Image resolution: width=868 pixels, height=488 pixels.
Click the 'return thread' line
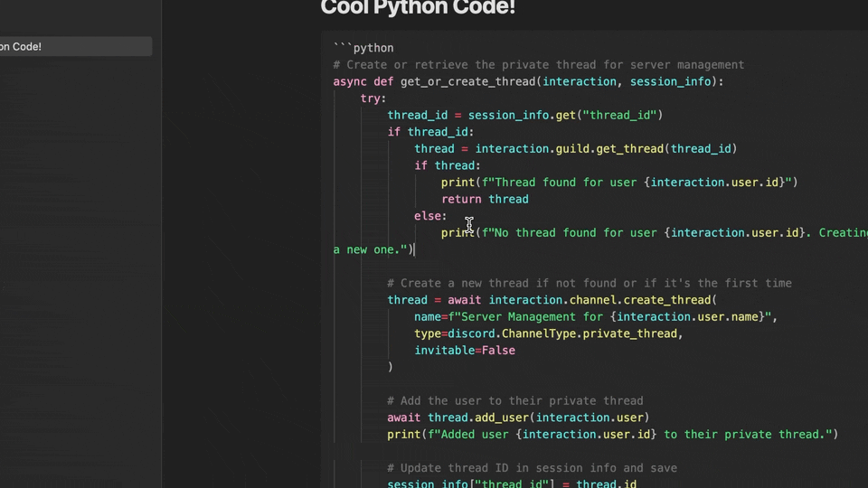[x=485, y=199]
